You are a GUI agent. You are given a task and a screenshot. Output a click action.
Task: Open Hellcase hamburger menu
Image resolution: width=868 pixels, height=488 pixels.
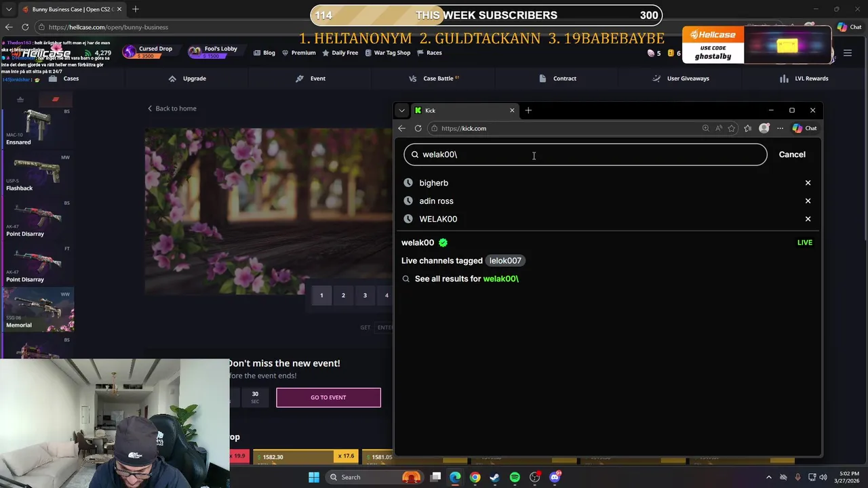click(x=848, y=53)
